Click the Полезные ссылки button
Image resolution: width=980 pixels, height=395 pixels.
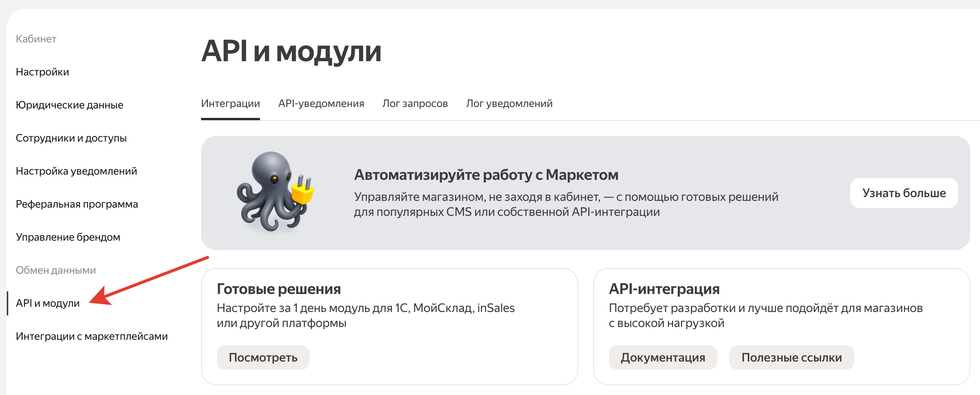(792, 357)
